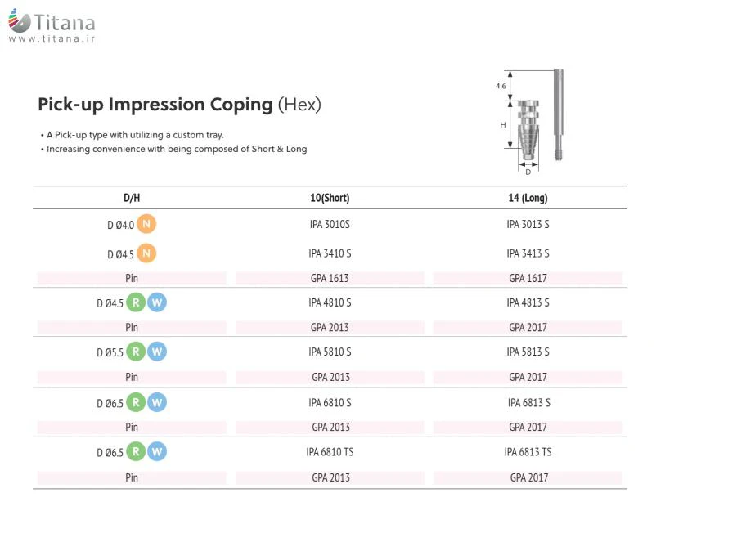Click the 14 (Long) column header
Viewport: 737px width, 560px height.
[528, 198]
